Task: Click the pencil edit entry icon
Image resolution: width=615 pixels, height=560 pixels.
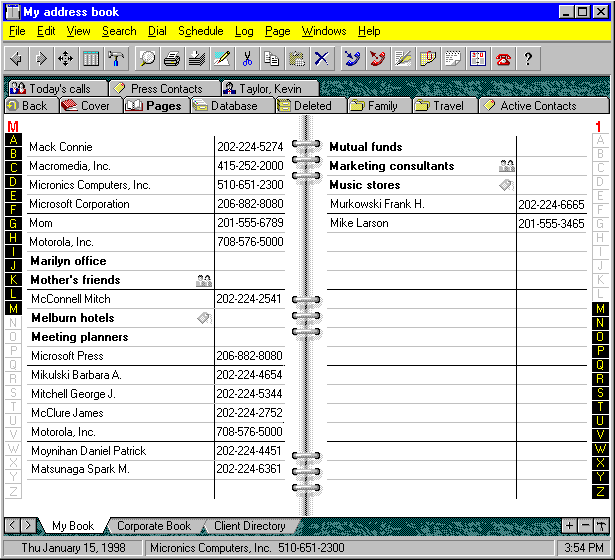Action: (x=222, y=59)
